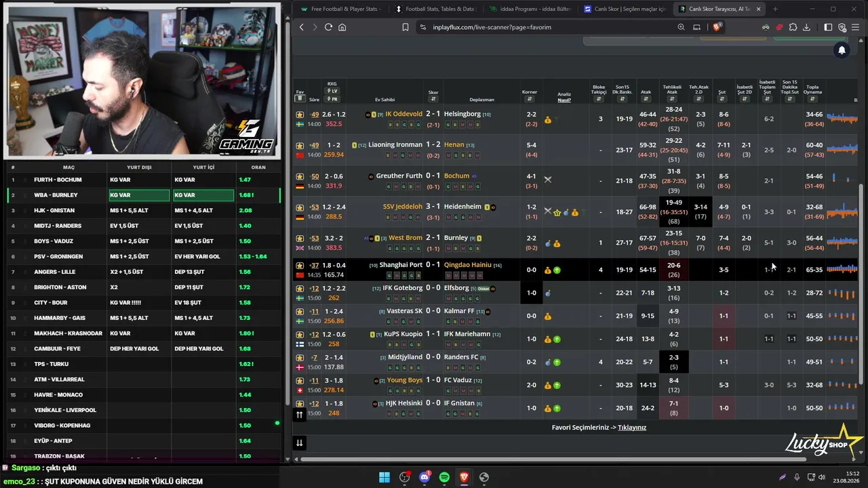Sort by the İsabetli Şut 2D column

[745, 99]
